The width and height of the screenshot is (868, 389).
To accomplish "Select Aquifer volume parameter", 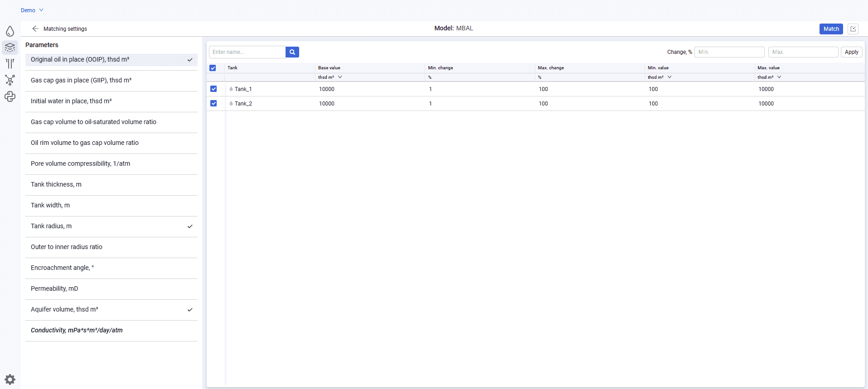I will (x=112, y=310).
